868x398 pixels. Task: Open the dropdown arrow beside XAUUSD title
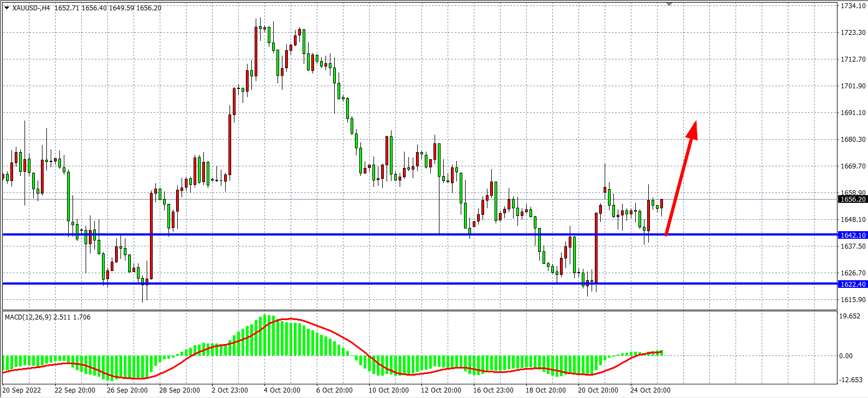coord(7,8)
